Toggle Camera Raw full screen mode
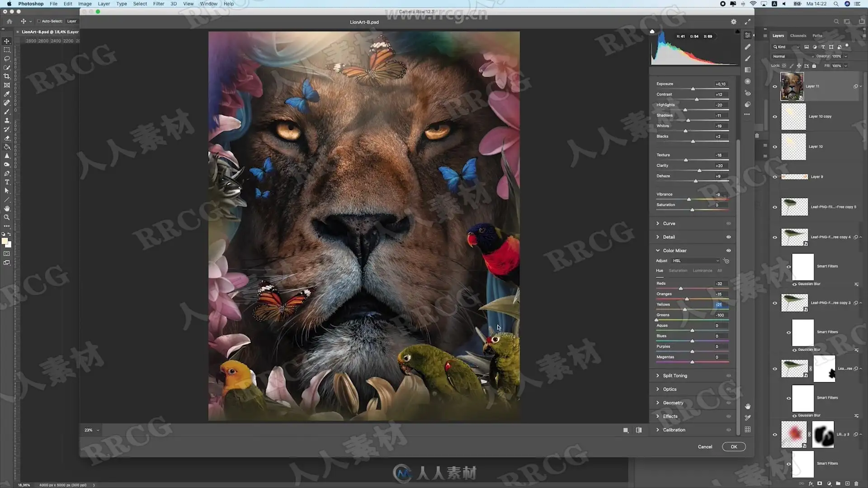The width and height of the screenshot is (868, 488). (x=748, y=22)
